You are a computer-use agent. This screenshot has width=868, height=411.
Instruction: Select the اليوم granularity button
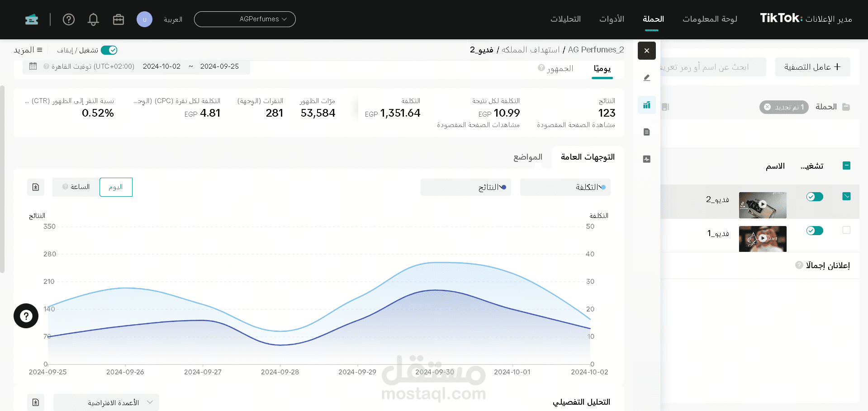(116, 187)
